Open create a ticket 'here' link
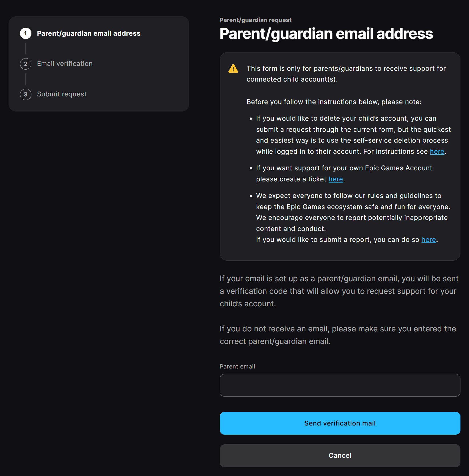The width and height of the screenshot is (469, 476). tap(336, 179)
